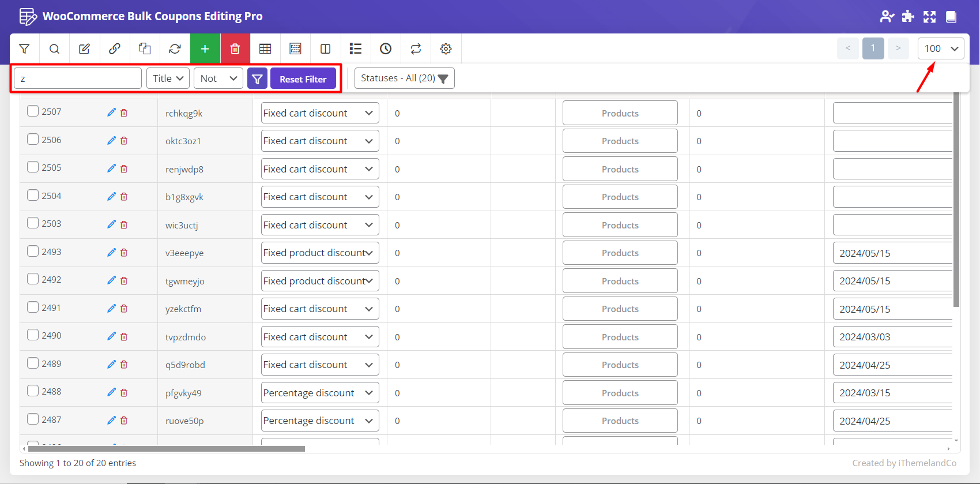The width and height of the screenshot is (980, 484).
Task: Click the fullscreen icon in header
Action: [x=929, y=17]
